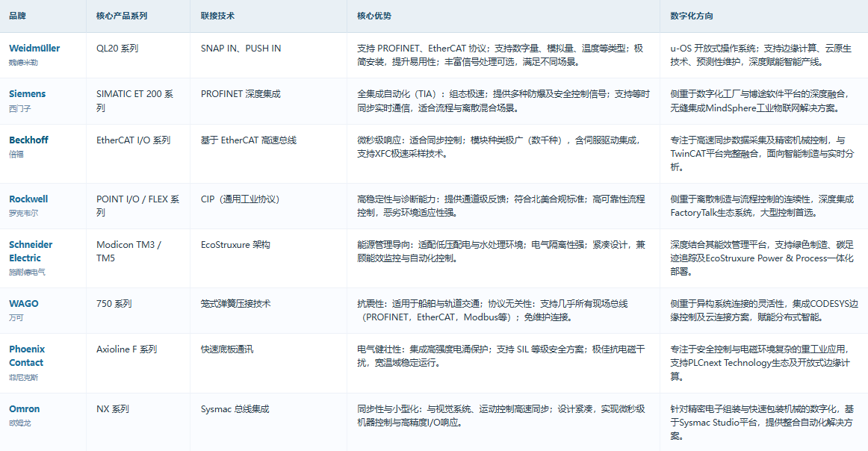Viewport: 868px width, 451px height.
Task: Click the Siemens brand name
Action: coord(27,93)
